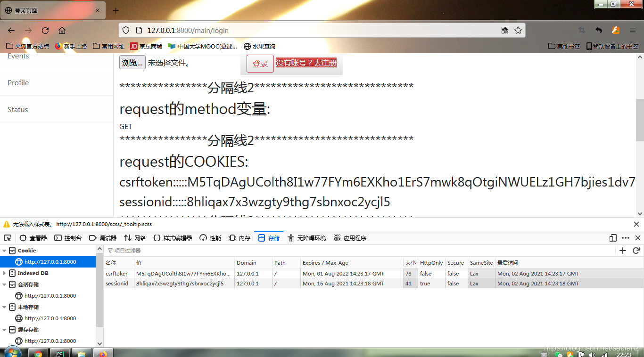Toggle responsive design mode icon in devtools

(x=613, y=238)
